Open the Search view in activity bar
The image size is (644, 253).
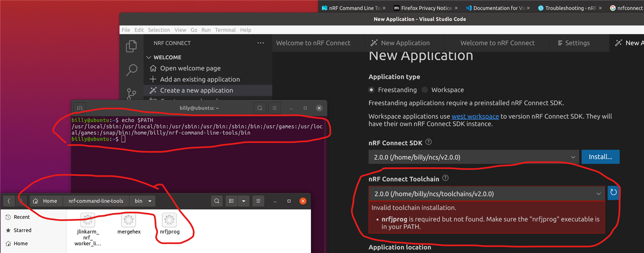(131, 70)
